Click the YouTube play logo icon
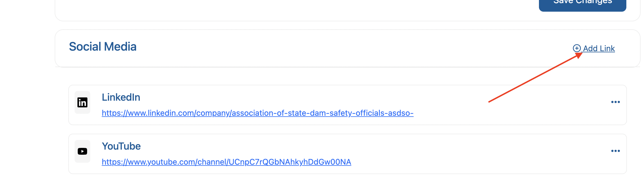Image resolution: width=644 pixels, height=186 pixels. [82, 151]
